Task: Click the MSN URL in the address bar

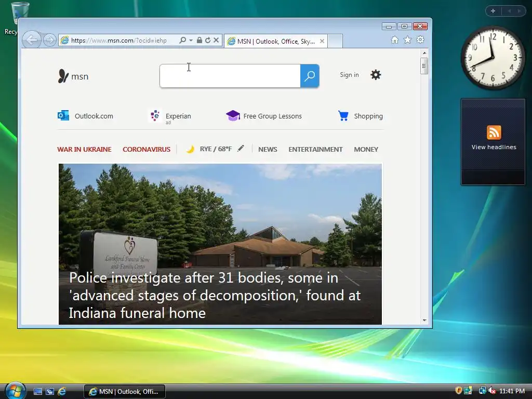Action: click(119, 41)
